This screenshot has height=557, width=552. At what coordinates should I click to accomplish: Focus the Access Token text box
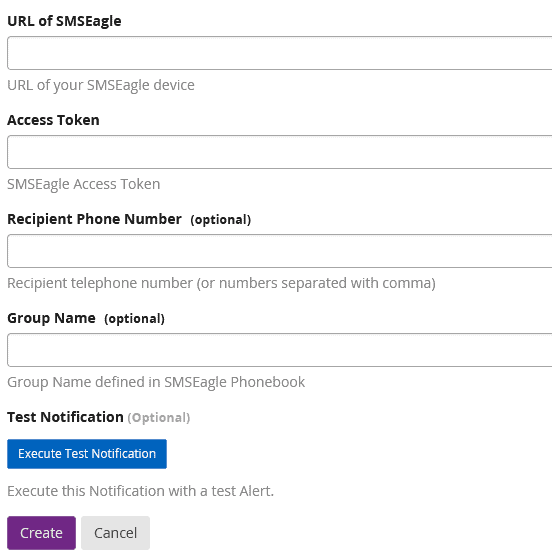click(280, 152)
